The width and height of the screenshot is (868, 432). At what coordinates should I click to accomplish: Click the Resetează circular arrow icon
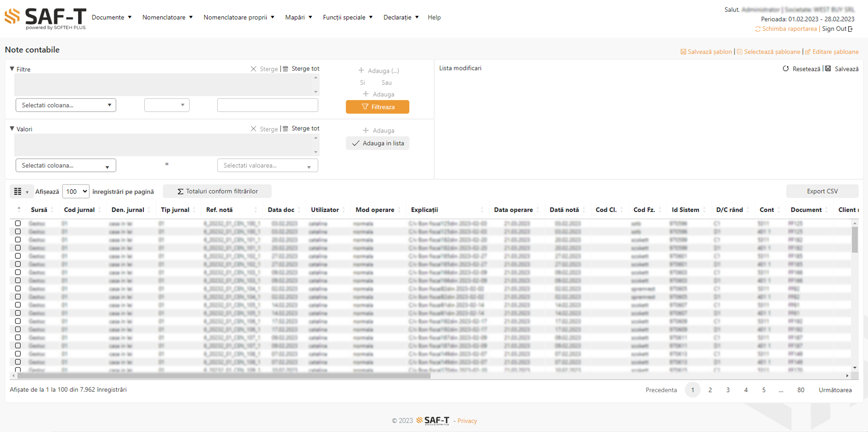(x=786, y=69)
